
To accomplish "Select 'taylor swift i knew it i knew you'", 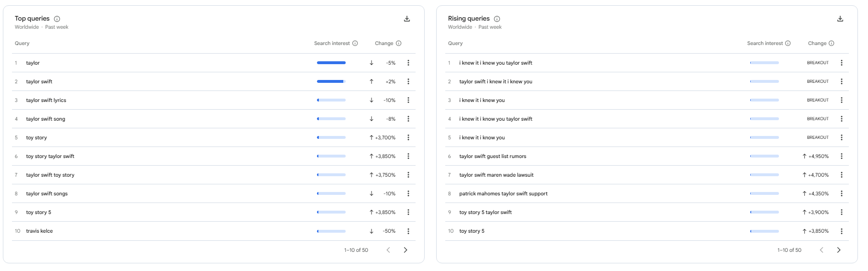I will click(x=496, y=81).
